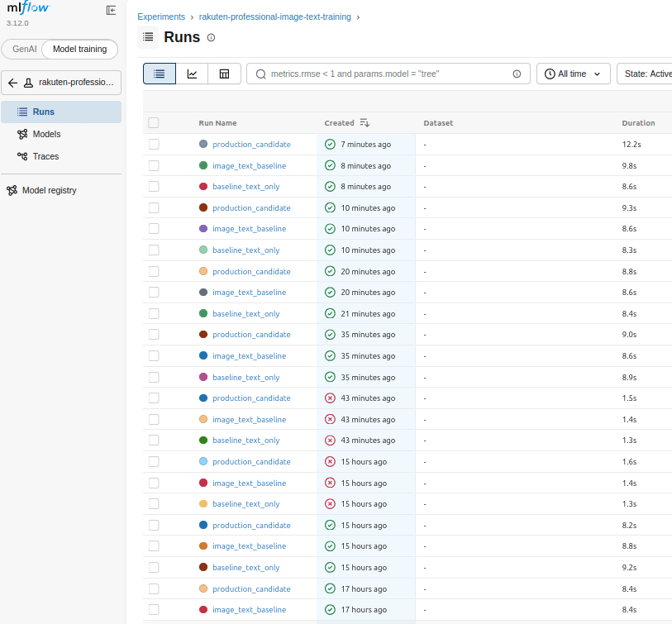Open the rakuten-professio… experiment selector
Image resolution: width=672 pixels, height=624 pixels.
point(61,83)
